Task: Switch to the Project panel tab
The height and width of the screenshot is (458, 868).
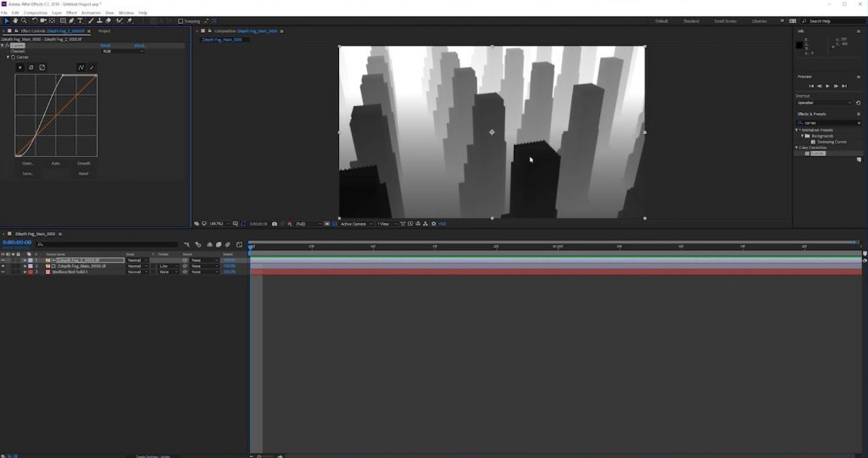Action: tap(104, 31)
